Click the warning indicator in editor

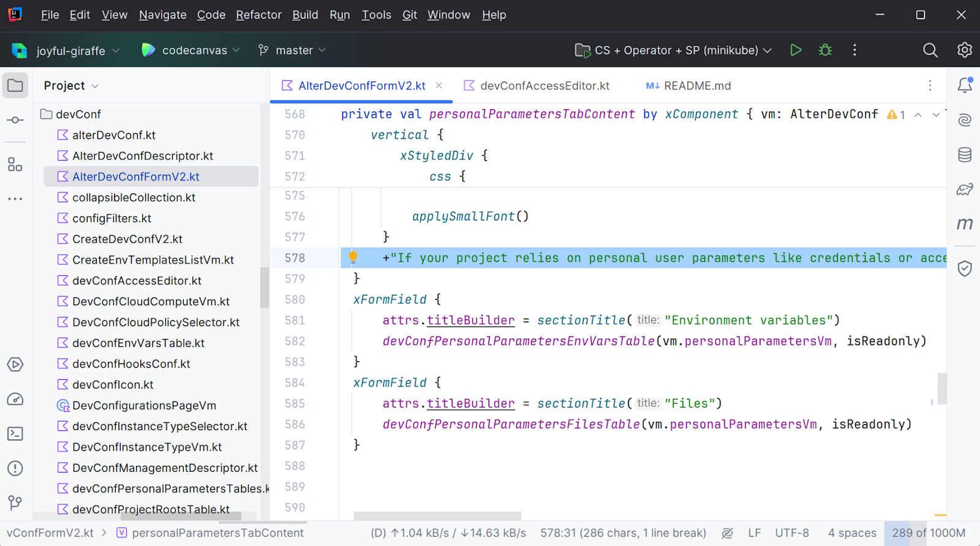896,115
